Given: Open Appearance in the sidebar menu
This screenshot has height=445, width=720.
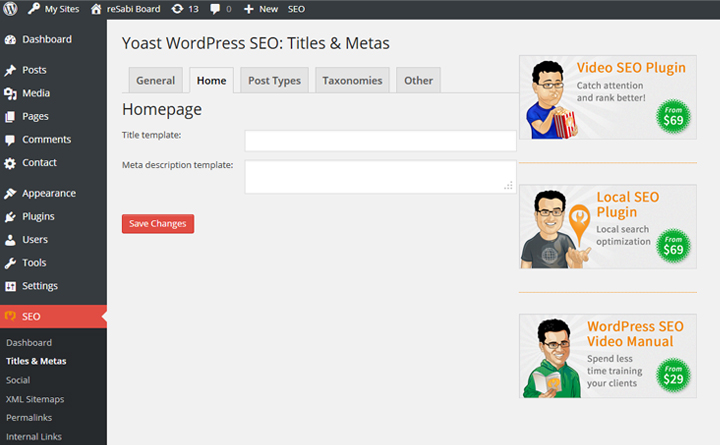Looking at the screenshot, I should pos(49,193).
